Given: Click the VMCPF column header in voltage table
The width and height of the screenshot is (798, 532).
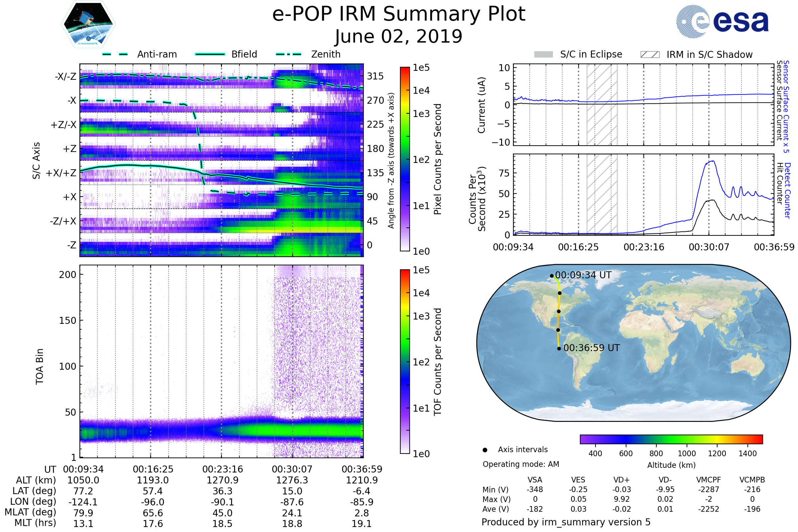Looking at the screenshot, I should pos(709,480).
